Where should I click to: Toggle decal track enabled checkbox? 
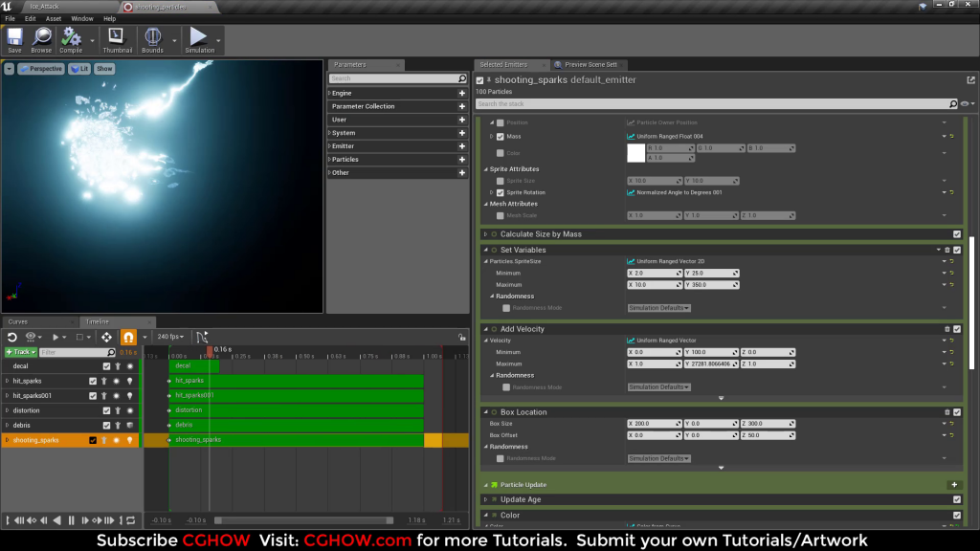click(x=106, y=366)
